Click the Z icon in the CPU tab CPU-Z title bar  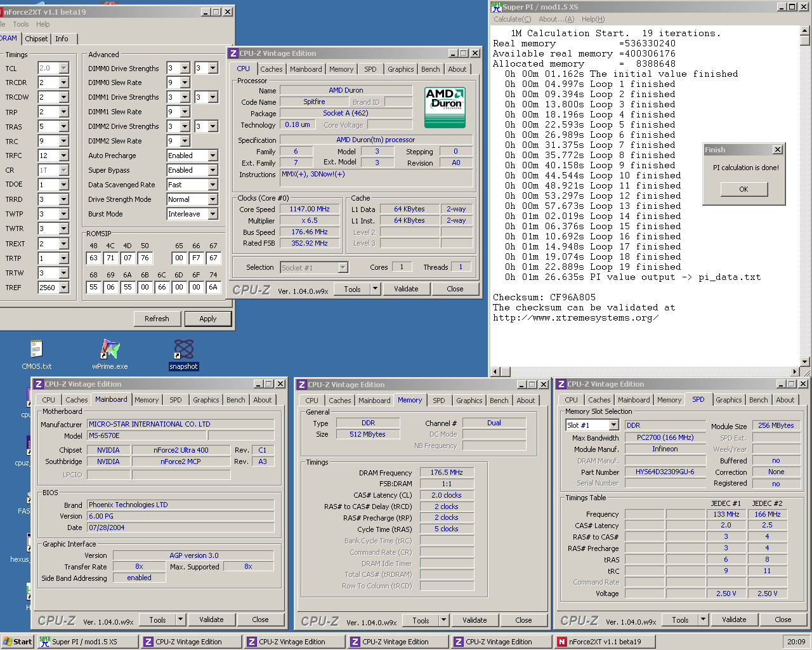(233, 53)
